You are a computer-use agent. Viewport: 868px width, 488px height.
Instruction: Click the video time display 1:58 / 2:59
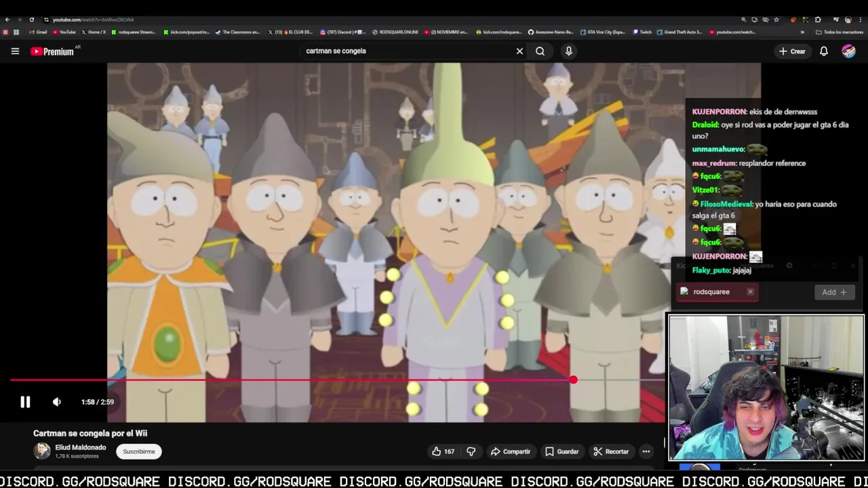click(98, 402)
